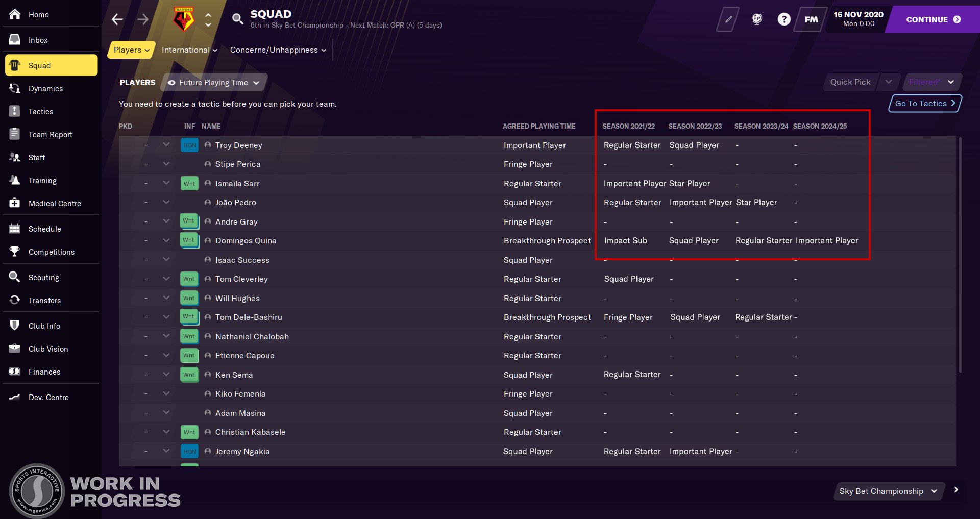Click the Wnt badge for Ismaïla Sarr
The image size is (980, 519).
click(x=189, y=183)
